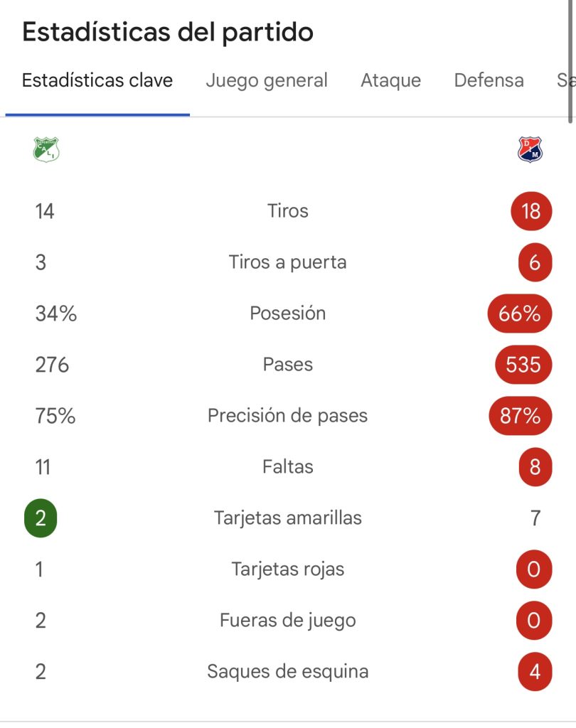Switch to the Ataque tab
This screenshot has height=728, width=576.
pos(390,81)
